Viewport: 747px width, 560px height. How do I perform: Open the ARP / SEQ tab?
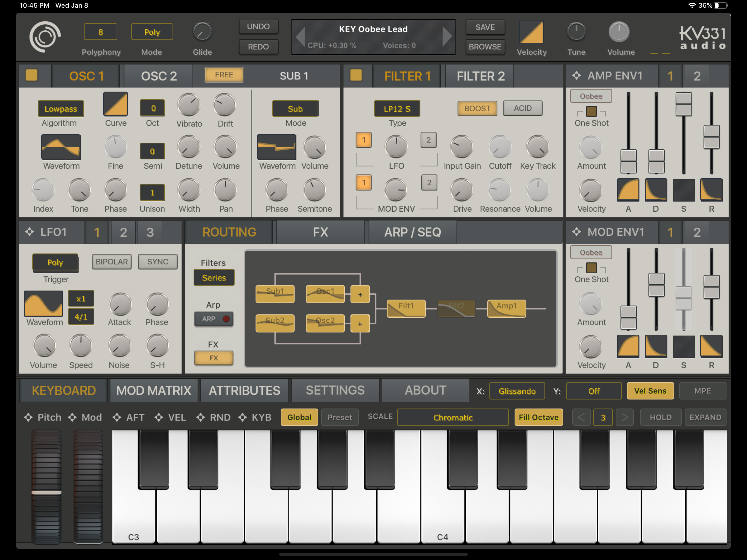(412, 232)
